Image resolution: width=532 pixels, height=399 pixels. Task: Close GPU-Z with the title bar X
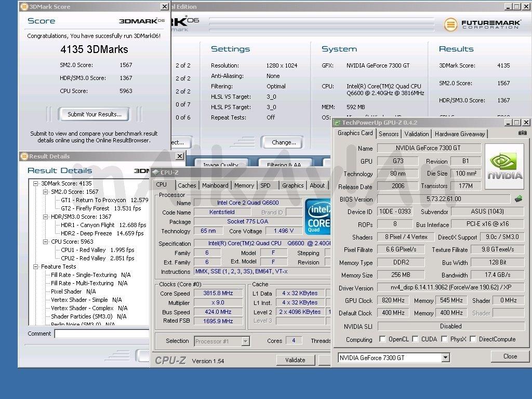(x=526, y=123)
